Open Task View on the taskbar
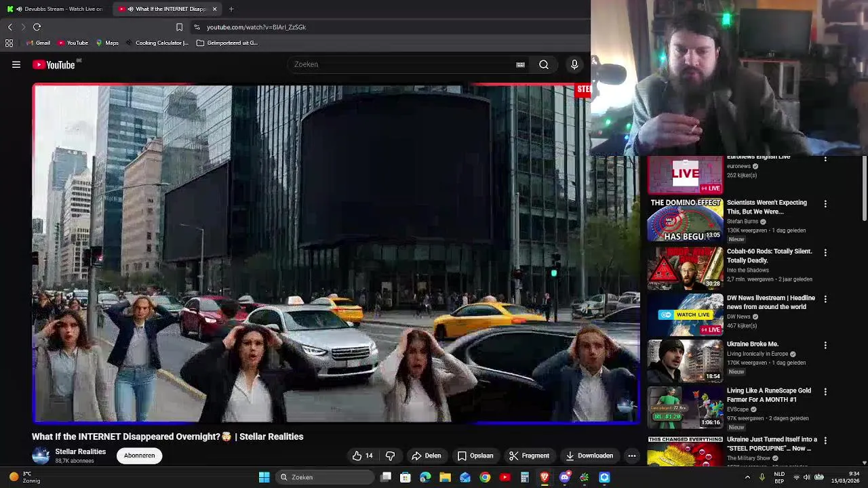Image resolution: width=868 pixels, height=488 pixels. click(386, 477)
